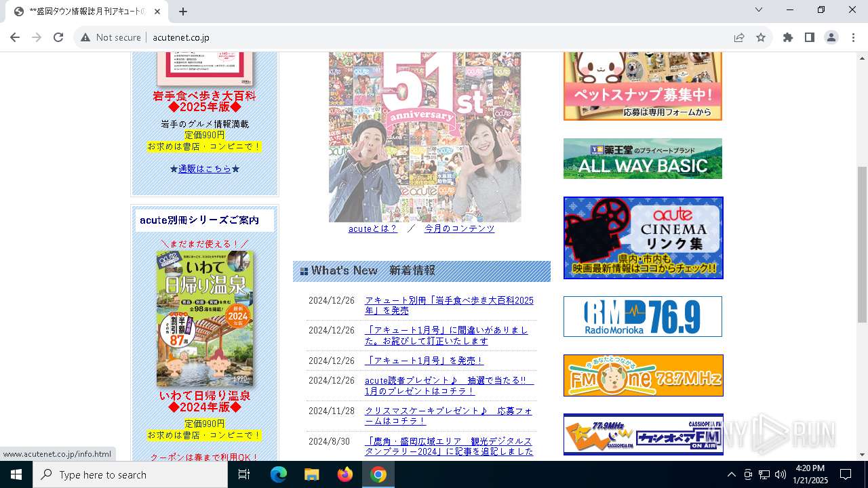The height and width of the screenshot is (488, 868).
Task: Click the Cassiopeia FM banner
Action: tap(644, 434)
